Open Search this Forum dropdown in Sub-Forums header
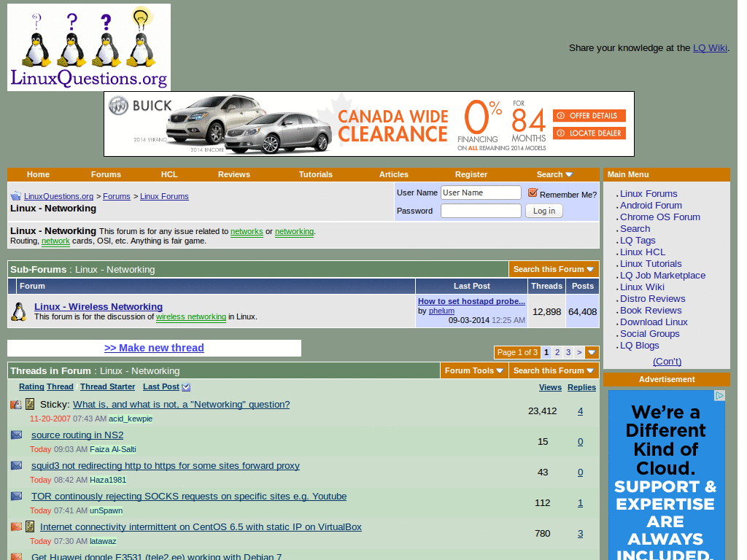This screenshot has width=747, height=560. (x=554, y=269)
